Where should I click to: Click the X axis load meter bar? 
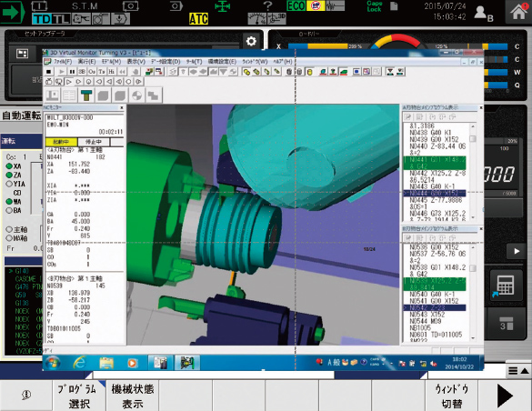pyautogui.click(x=325, y=46)
